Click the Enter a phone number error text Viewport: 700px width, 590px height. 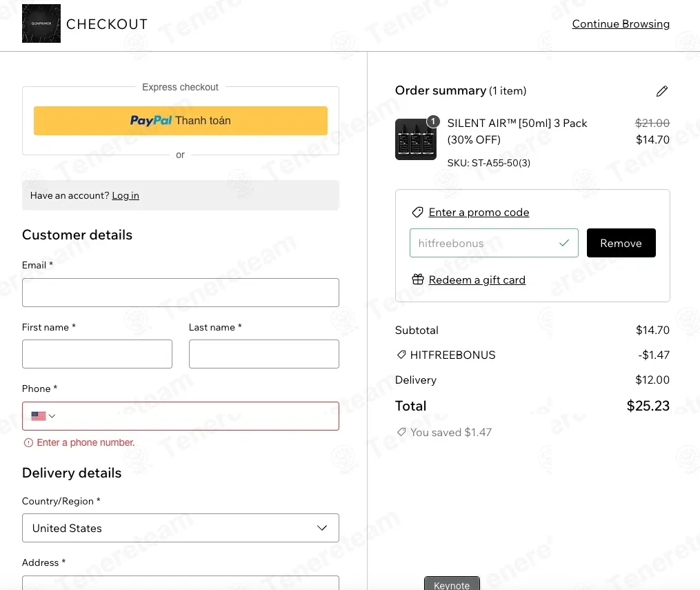(86, 442)
